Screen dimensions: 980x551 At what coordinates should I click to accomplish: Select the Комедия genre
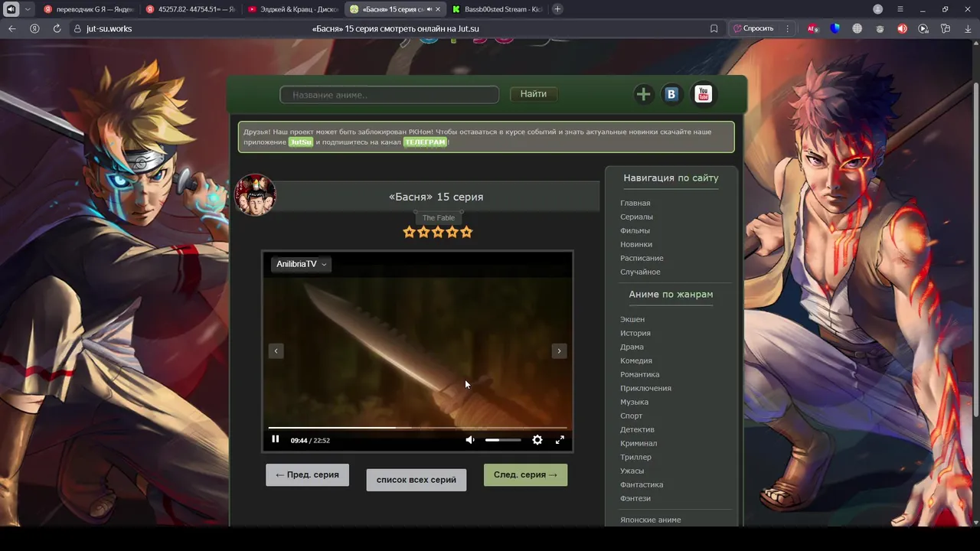(x=636, y=360)
